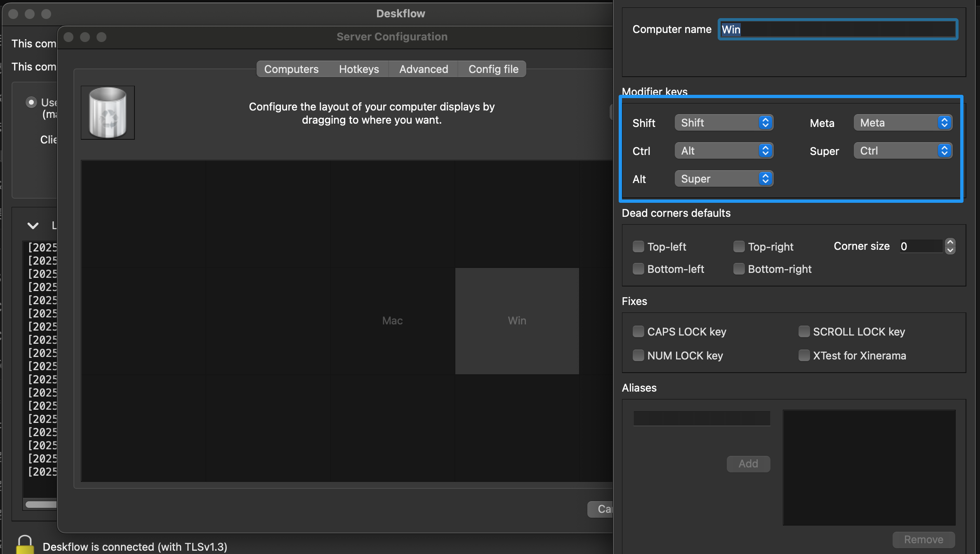Screen dimensions: 980x554
Task: Open the Shift modifier key dropdown
Action: click(723, 123)
